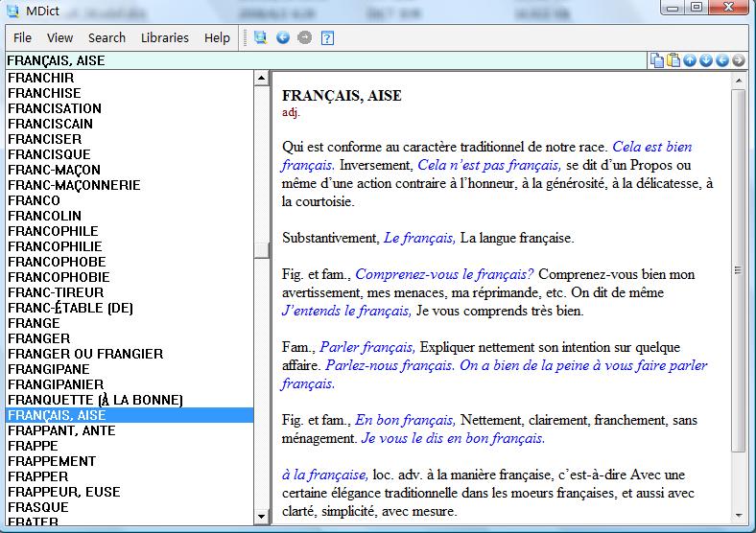Click the blue left arrow beside the grey arrow
Screen dimensions: 756x533
(x=722, y=60)
